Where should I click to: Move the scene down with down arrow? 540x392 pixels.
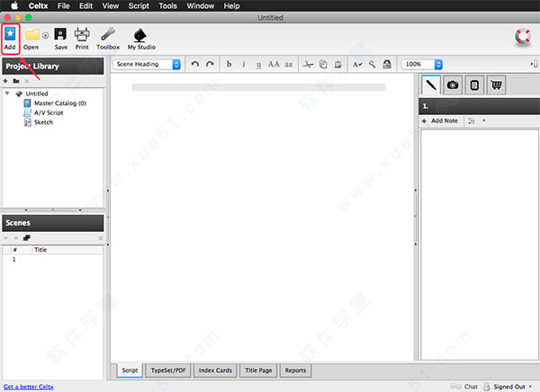click(x=5, y=238)
